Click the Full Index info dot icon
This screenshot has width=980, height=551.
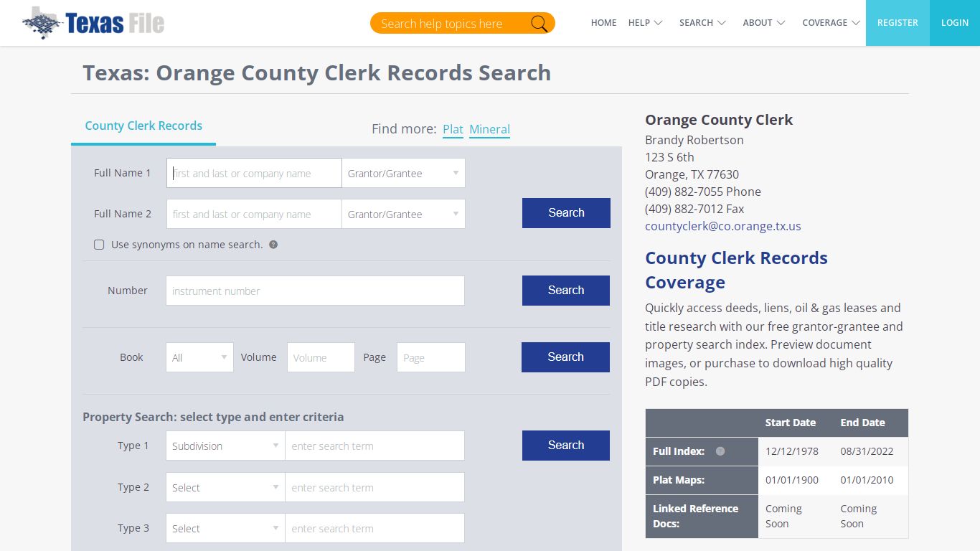pyautogui.click(x=720, y=451)
